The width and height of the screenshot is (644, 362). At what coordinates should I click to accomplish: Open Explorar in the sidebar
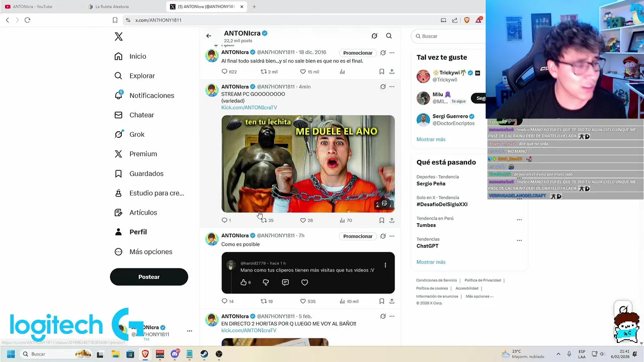[x=135, y=76]
